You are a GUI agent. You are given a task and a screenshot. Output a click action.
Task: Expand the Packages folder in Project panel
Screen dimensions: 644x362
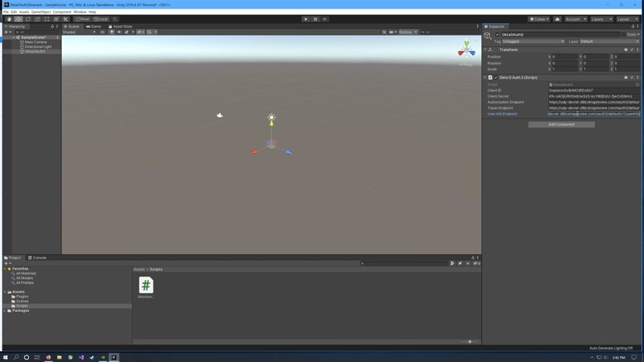click(x=6, y=311)
